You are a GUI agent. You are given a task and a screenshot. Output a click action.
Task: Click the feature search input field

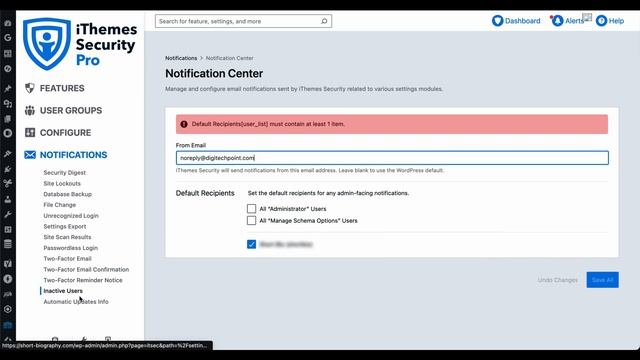[x=243, y=21]
